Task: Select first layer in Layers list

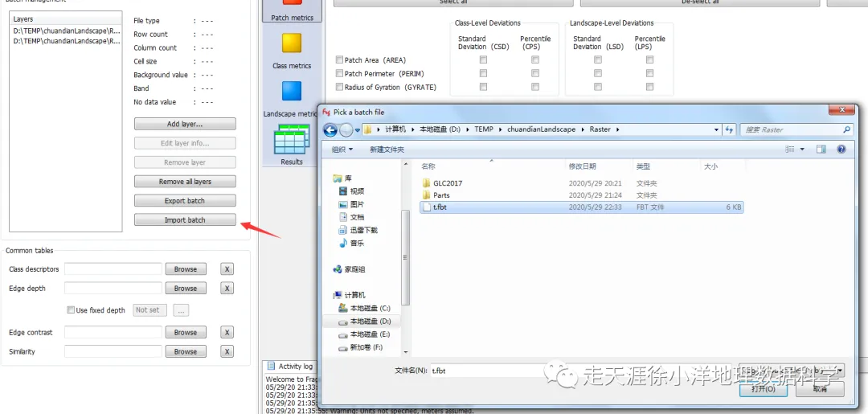Action: (67, 31)
